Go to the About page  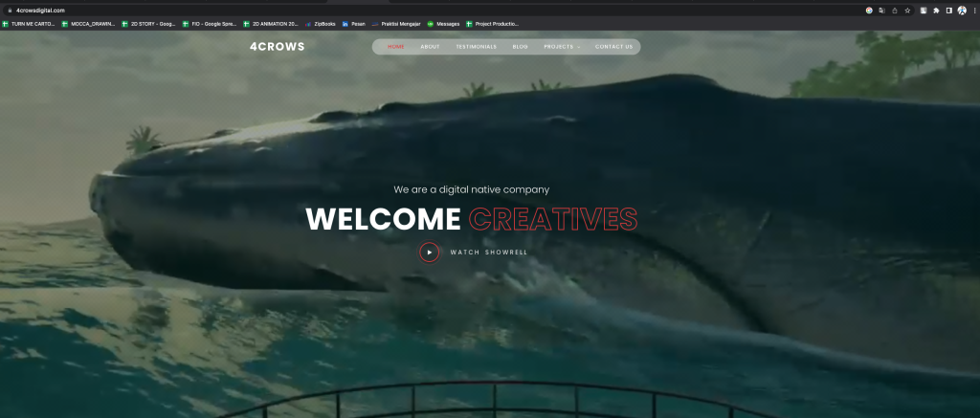(x=430, y=47)
